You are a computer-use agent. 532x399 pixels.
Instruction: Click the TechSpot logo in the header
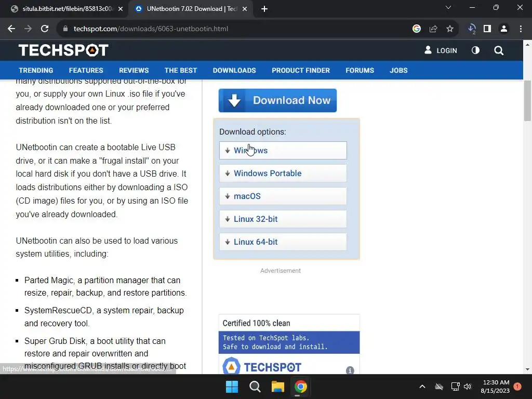coord(63,50)
